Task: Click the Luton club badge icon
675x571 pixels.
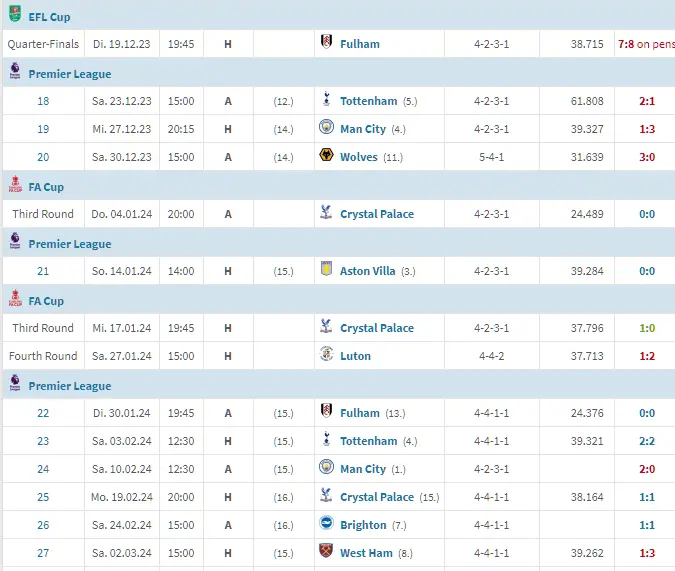Action: pos(326,354)
